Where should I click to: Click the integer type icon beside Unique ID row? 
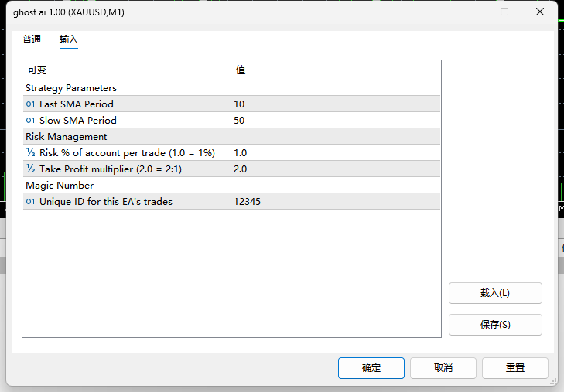(x=31, y=201)
